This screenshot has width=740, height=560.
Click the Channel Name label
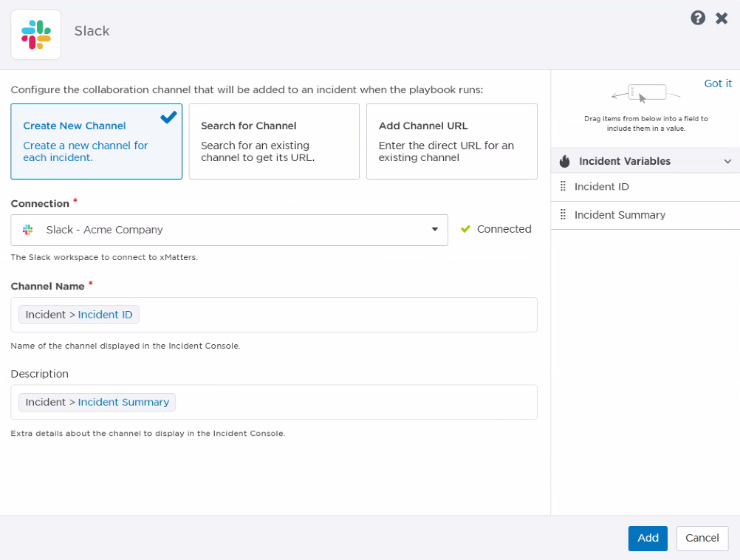coord(48,286)
